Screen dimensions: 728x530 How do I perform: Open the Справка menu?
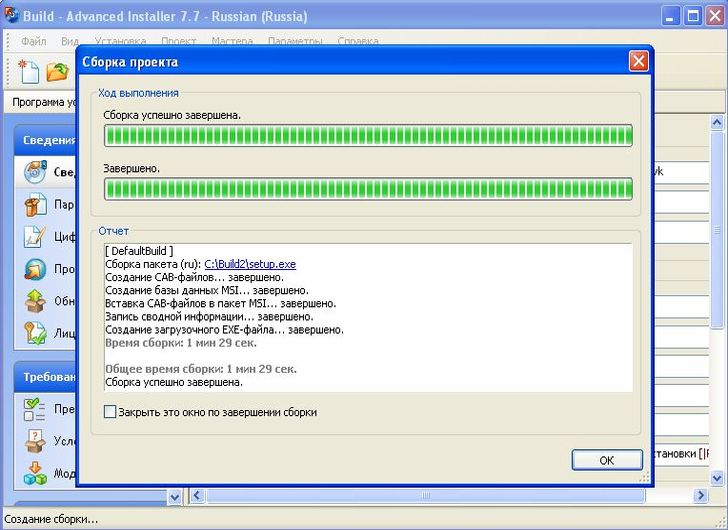358,41
